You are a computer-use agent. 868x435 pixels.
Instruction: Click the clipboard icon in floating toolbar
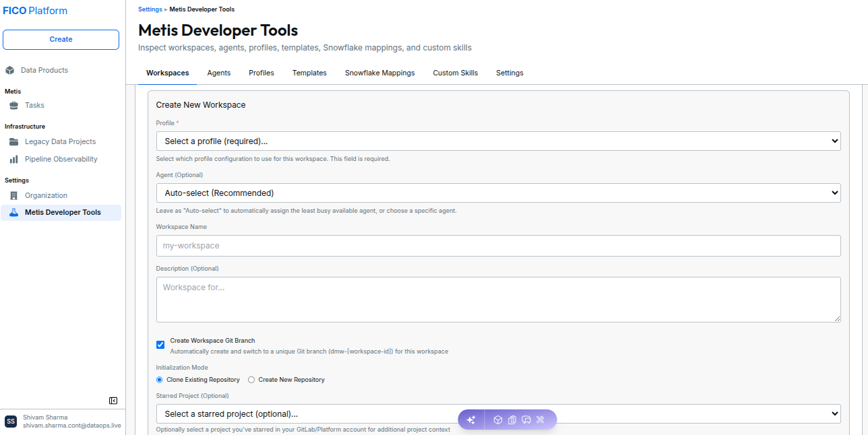pos(512,420)
